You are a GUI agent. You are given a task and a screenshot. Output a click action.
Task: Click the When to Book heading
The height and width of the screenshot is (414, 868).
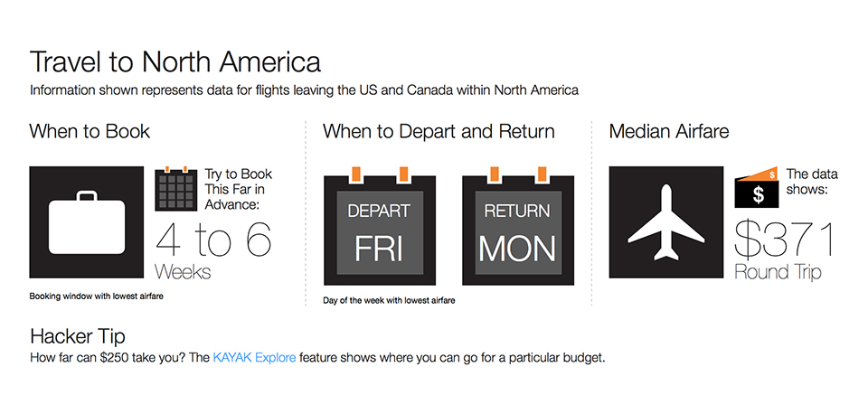coord(90,132)
